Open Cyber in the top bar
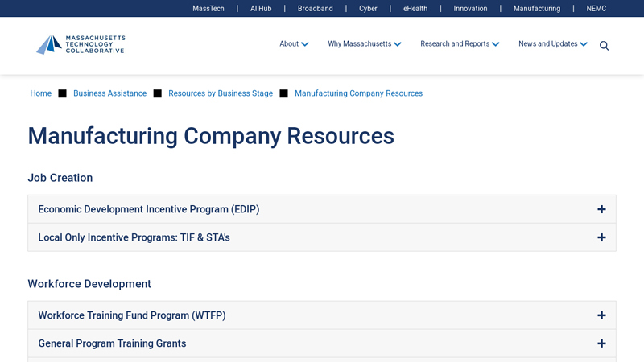This screenshot has width=644, height=362. click(368, 9)
